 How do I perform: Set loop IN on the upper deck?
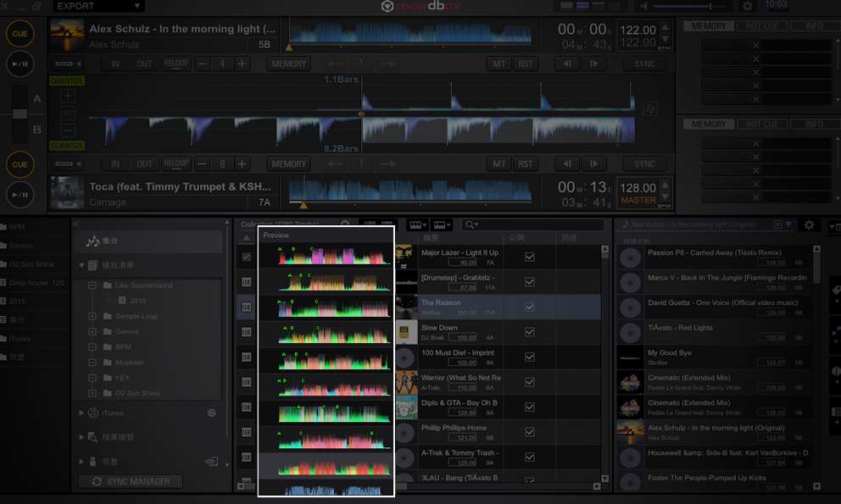(114, 64)
